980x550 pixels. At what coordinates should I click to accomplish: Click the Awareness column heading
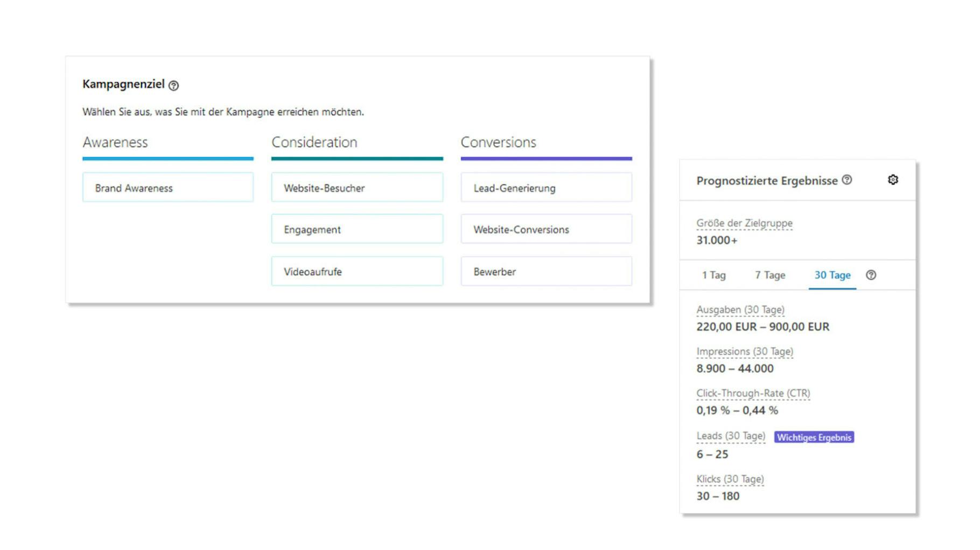pyautogui.click(x=115, y=142)
